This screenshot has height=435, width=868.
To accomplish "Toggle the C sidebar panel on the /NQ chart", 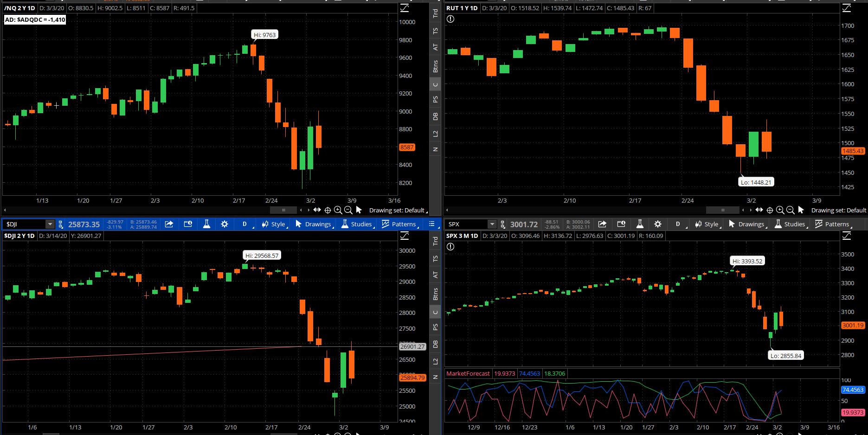I will tap(435, 84).
